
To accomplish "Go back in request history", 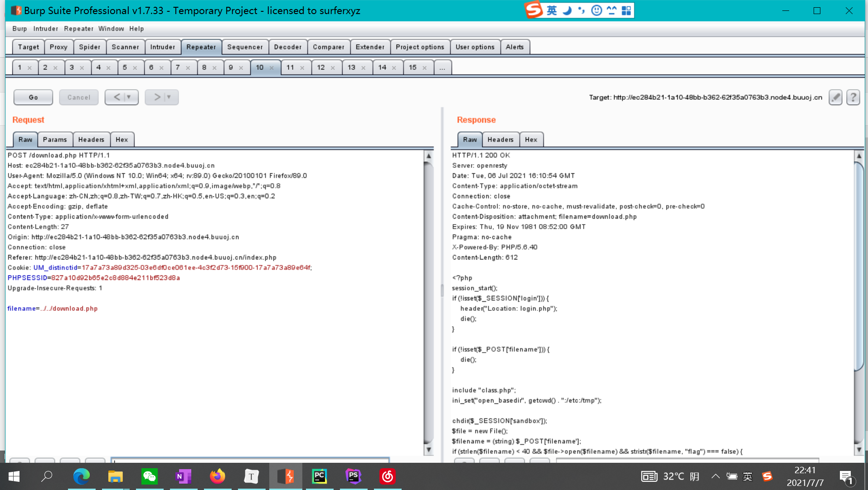I will [x=117, y=97].
